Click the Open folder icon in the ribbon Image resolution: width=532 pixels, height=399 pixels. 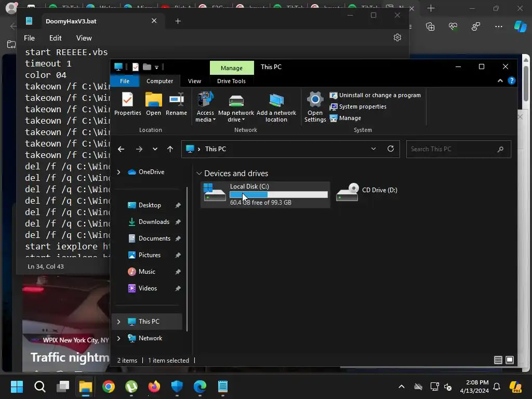click(x=153, y=103)
